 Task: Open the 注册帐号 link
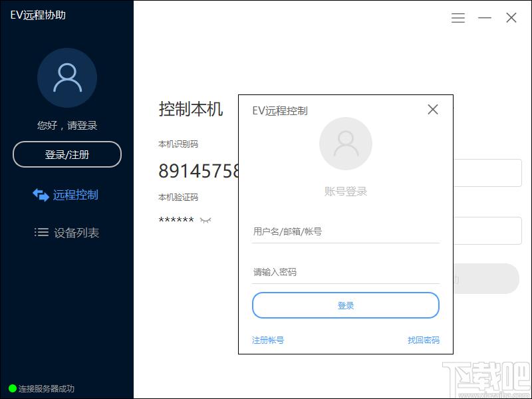(x=268, y=340)
